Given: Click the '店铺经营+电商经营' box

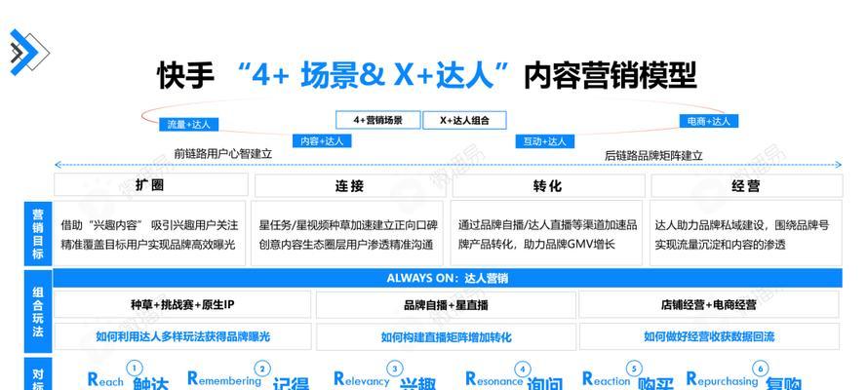Looking at the screenshot, I should pos(709,305).
